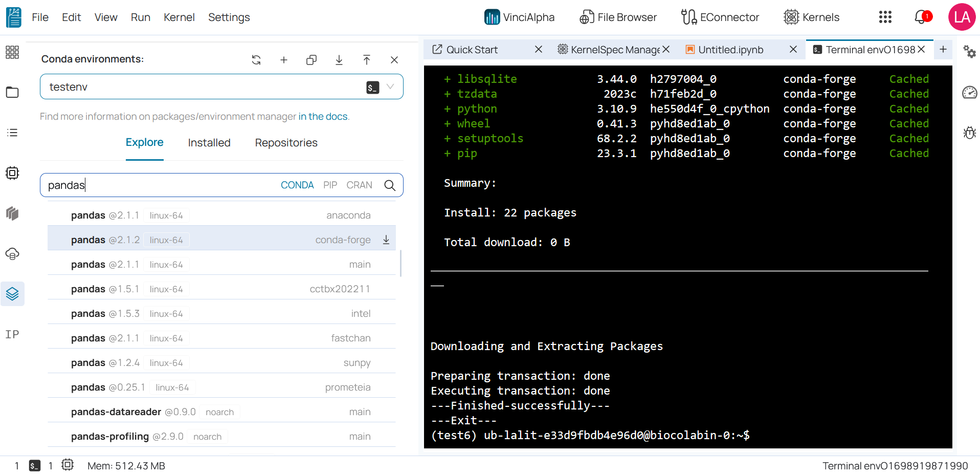Switch to the Installed tab
Viewport: 980px width, 474px height.
(x=209, y=143)
